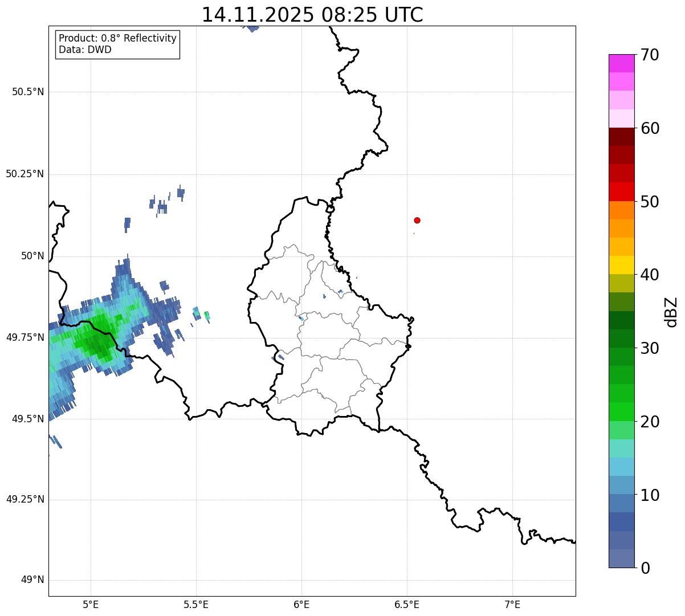Click the '50.25°N' latitude label
The height and width of the screenshot is (616, 685).
coord(25,174)
